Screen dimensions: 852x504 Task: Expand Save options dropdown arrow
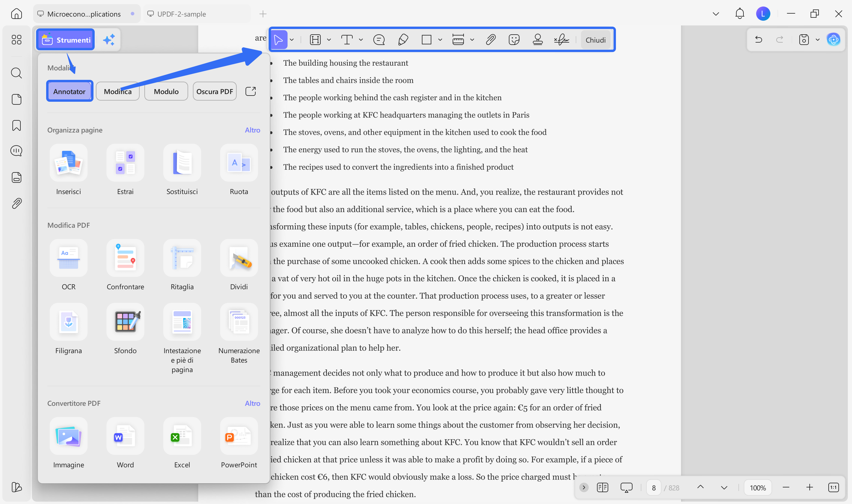coord(818,40)
